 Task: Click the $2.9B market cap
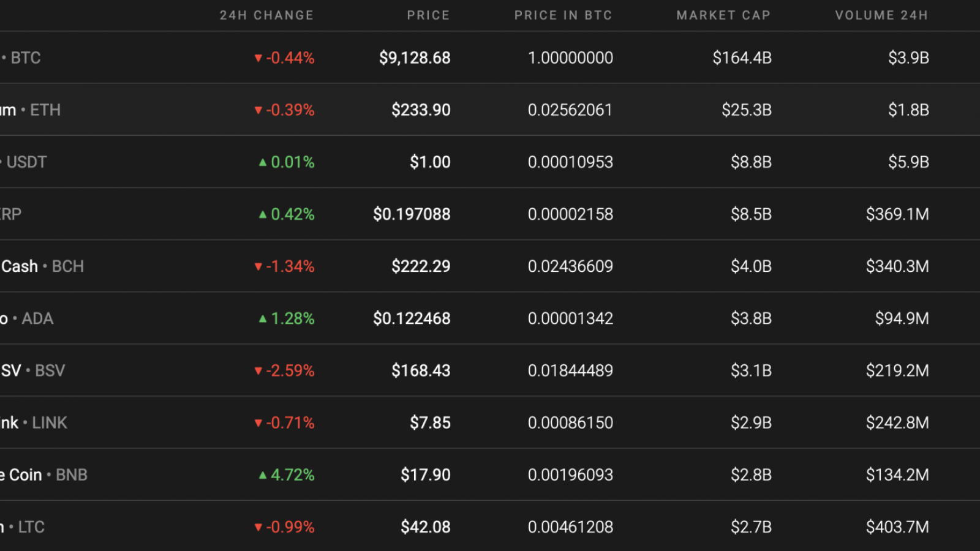pos(751,422)
